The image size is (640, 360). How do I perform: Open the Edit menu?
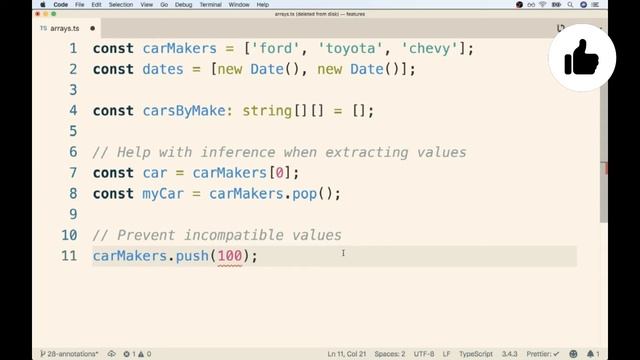coord(96,5)
